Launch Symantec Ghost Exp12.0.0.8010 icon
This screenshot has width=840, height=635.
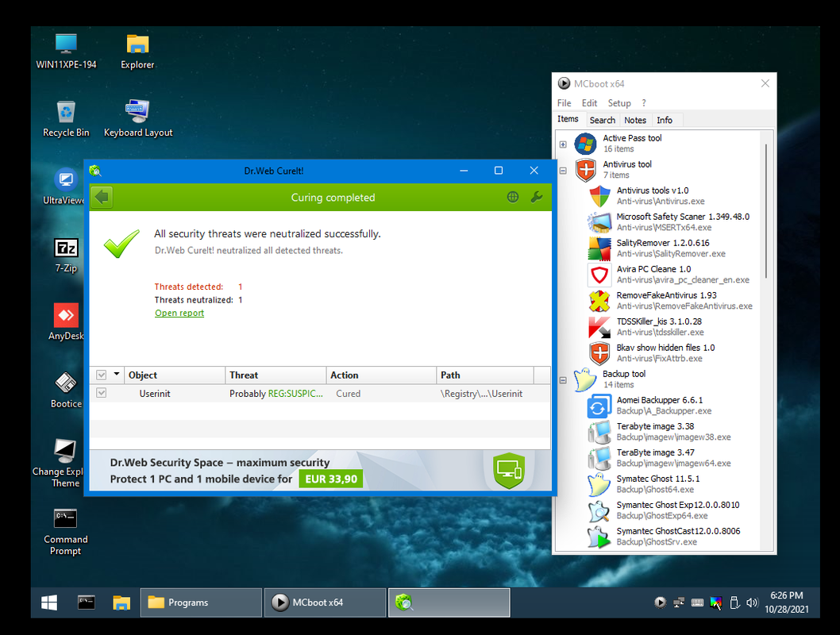tap(599, 511)
